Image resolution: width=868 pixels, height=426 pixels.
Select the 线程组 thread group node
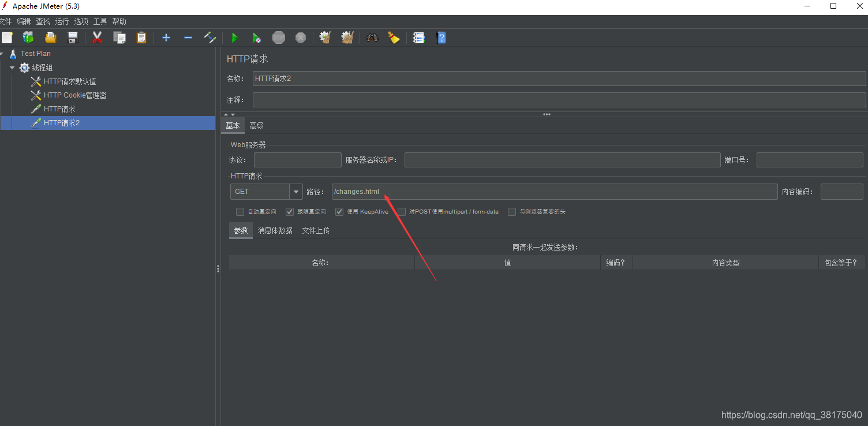click(42, 68)
